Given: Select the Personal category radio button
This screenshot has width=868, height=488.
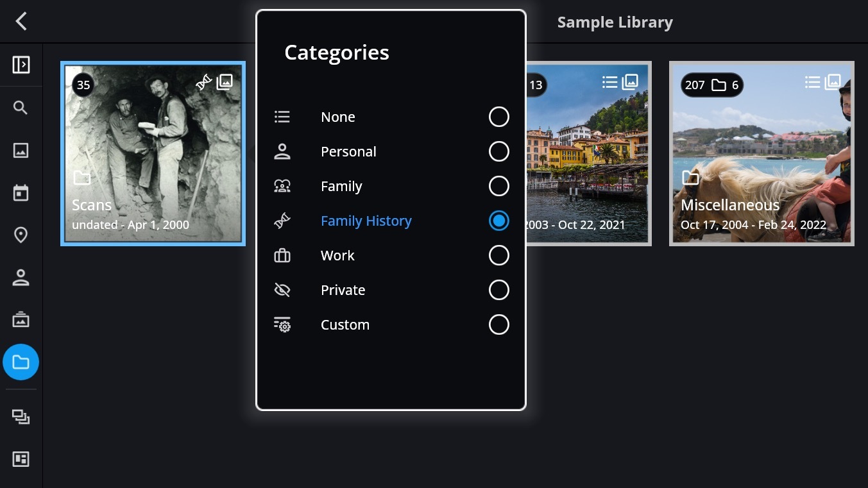Looking at the screenshot, I should tap(498, 151).
